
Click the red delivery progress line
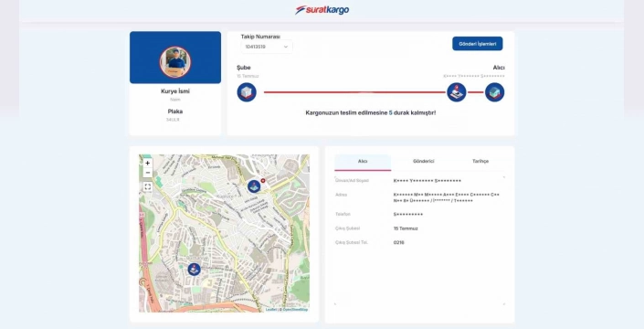tap(354, 92)
